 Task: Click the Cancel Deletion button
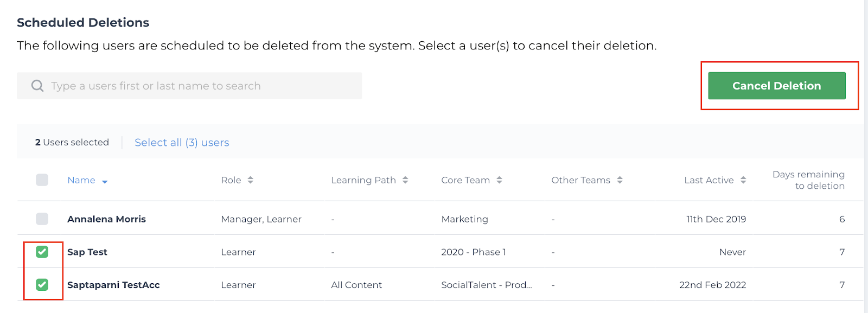[x=777, y=86]
